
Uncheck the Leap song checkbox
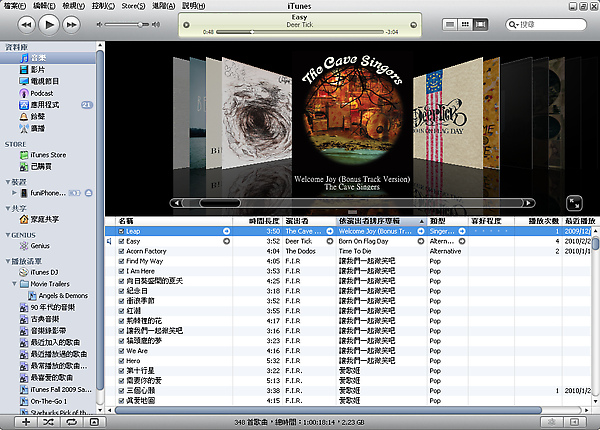coord(121,231)
